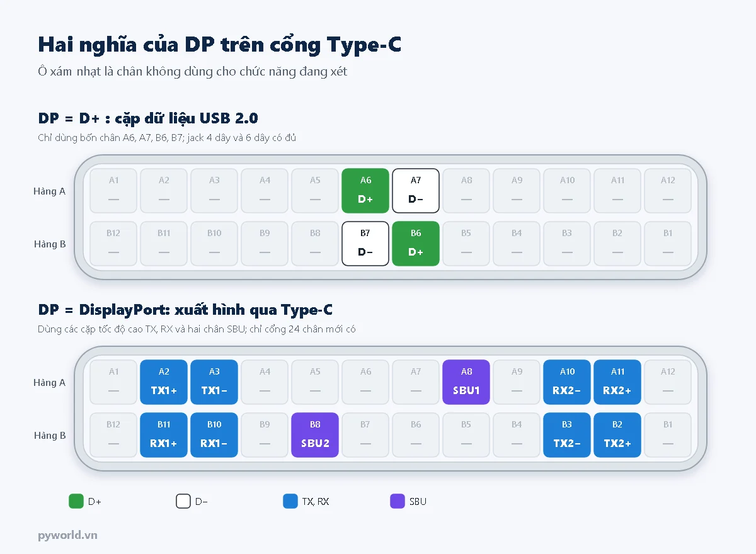This screenshot has height=554, width=756.
Task: Click gray A1 cell in DisplayPort diagram
Action: (113, 382)
